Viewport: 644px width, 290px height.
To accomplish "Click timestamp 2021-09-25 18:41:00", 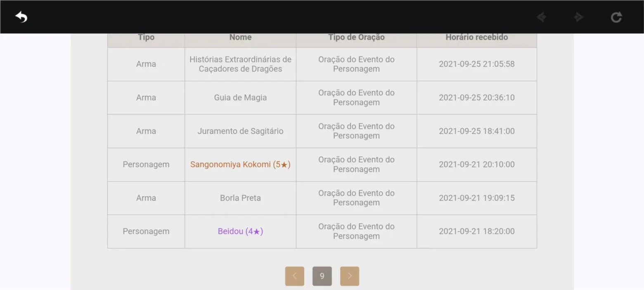I will (x=477, y=131).
